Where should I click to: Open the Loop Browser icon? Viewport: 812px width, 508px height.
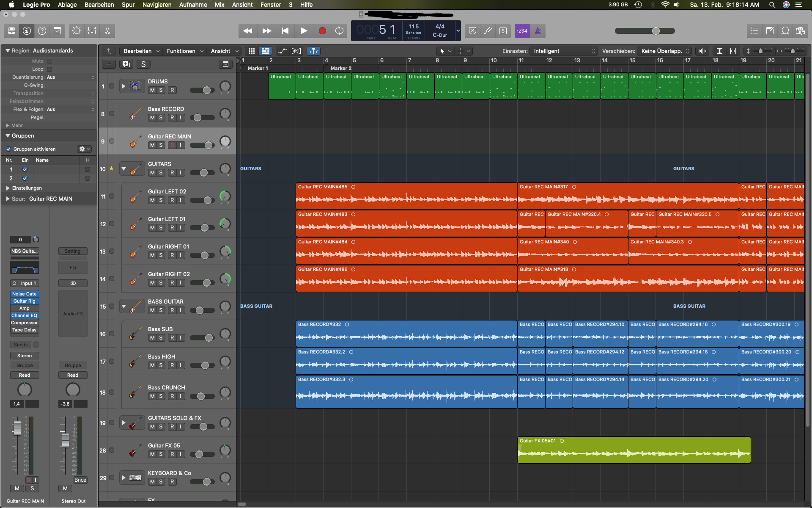tap(785, 31)
